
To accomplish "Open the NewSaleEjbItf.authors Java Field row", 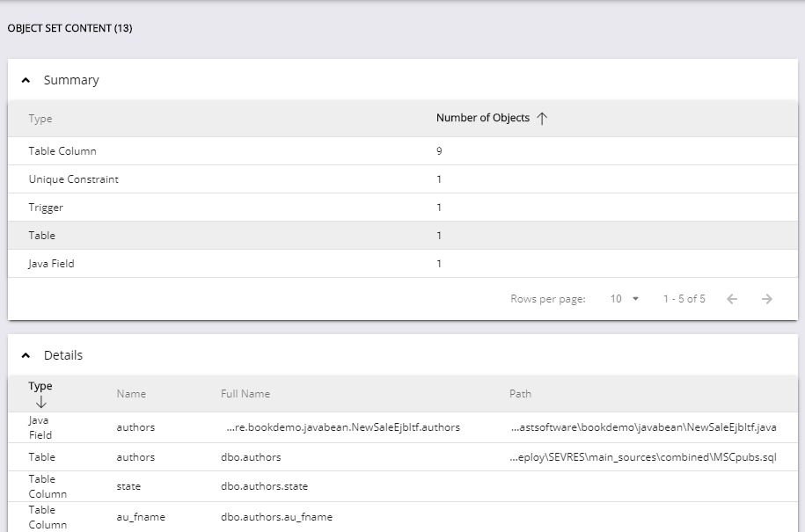I will click(342, 427).
